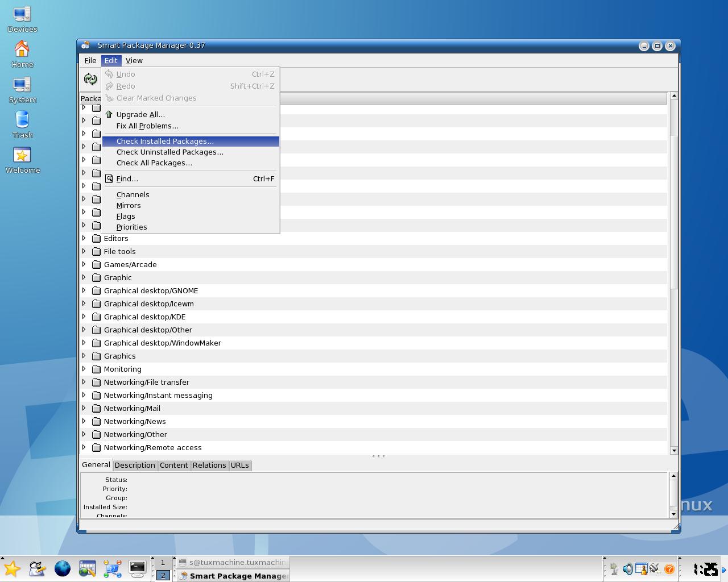Click the folder icon beside Networking/Remote access
This screenshot has width=728, height=582.
[97, 448]
